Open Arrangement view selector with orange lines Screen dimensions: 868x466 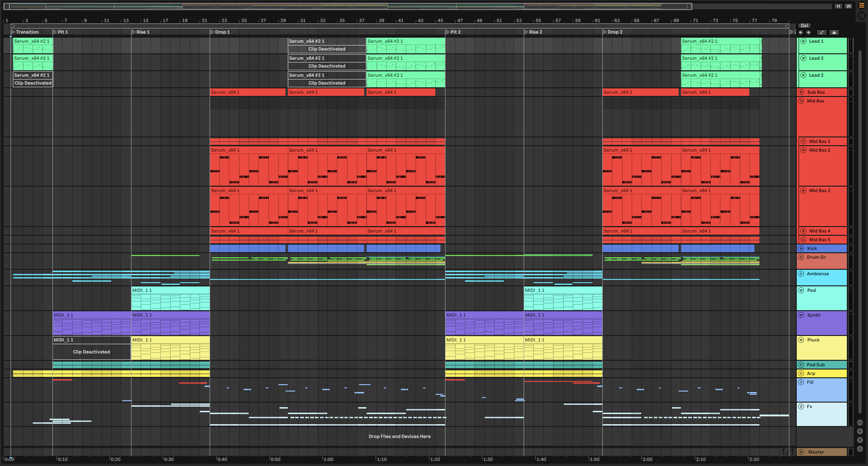click(862, 6)
